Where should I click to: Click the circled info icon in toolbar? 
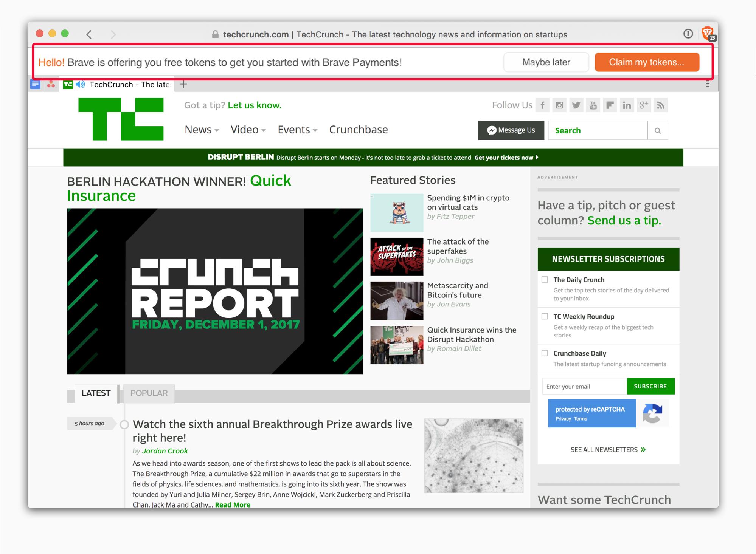688,34
